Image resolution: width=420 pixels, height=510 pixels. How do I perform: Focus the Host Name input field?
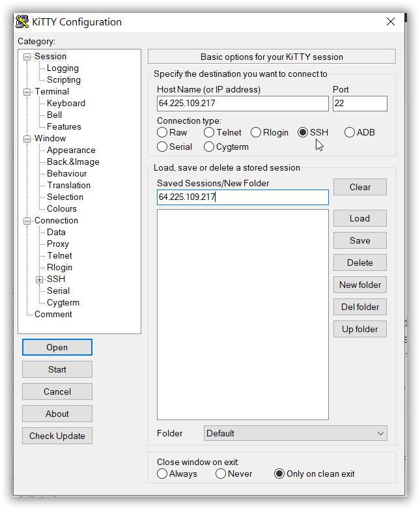point(242,104)
